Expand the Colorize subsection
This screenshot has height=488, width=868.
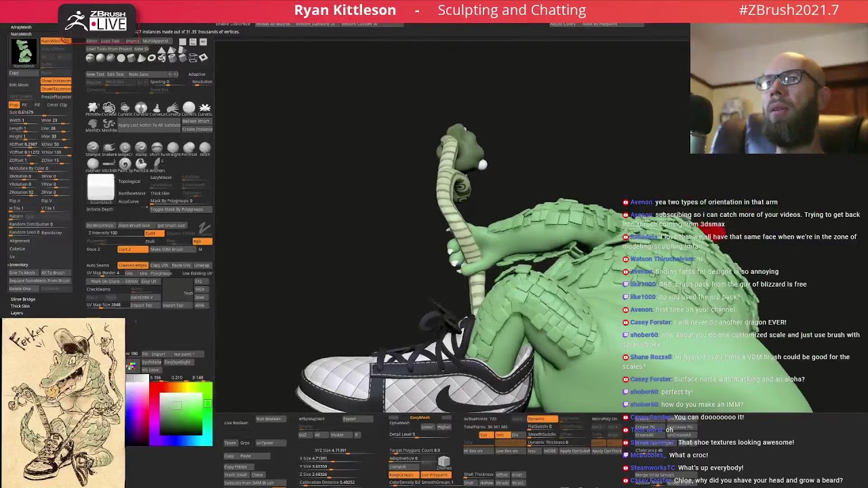tap(17, 249)
